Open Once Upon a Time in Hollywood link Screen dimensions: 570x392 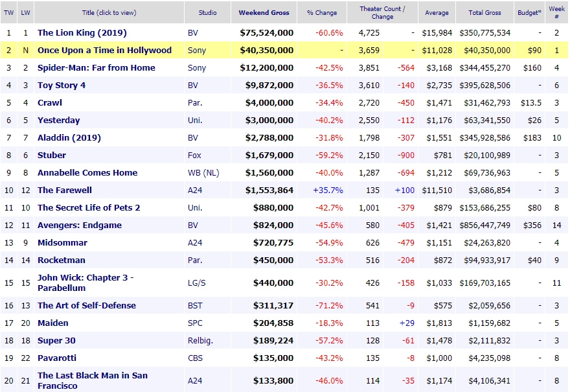105,50
